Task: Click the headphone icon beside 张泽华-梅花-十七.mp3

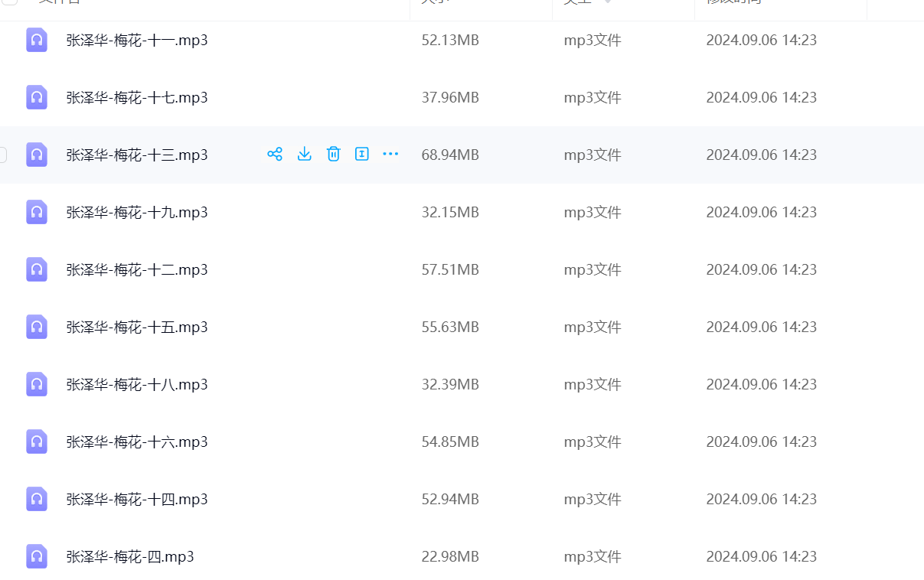Action: tap(37, 97)
